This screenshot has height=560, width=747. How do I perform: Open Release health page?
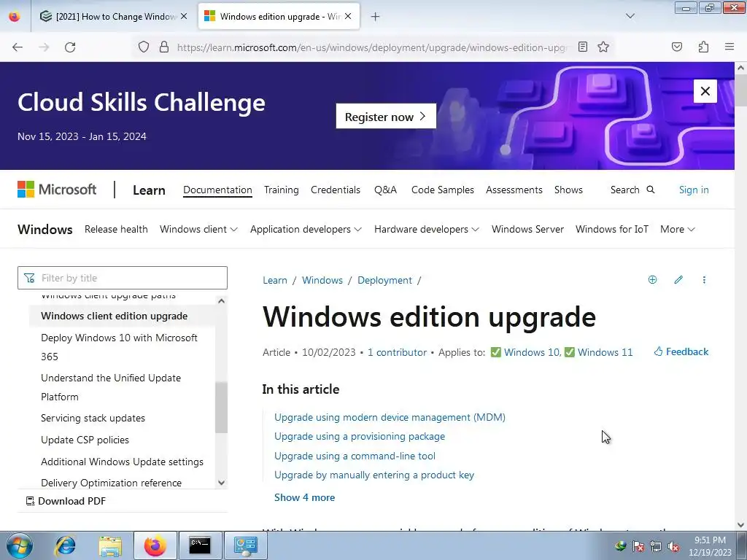coord(116,229)
